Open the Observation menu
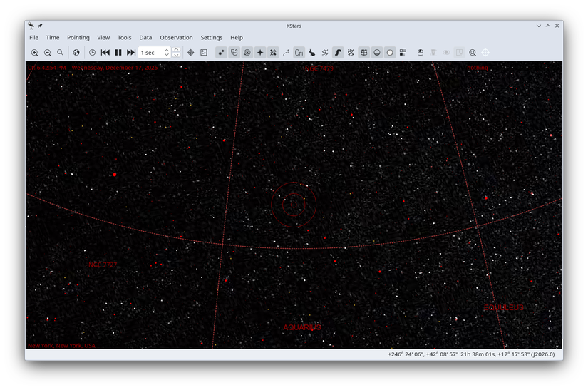 pyautogui.click(x=176, y=38)
